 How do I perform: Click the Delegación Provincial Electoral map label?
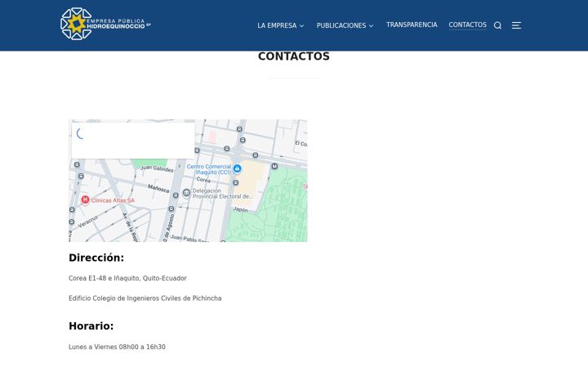(222, 193)
